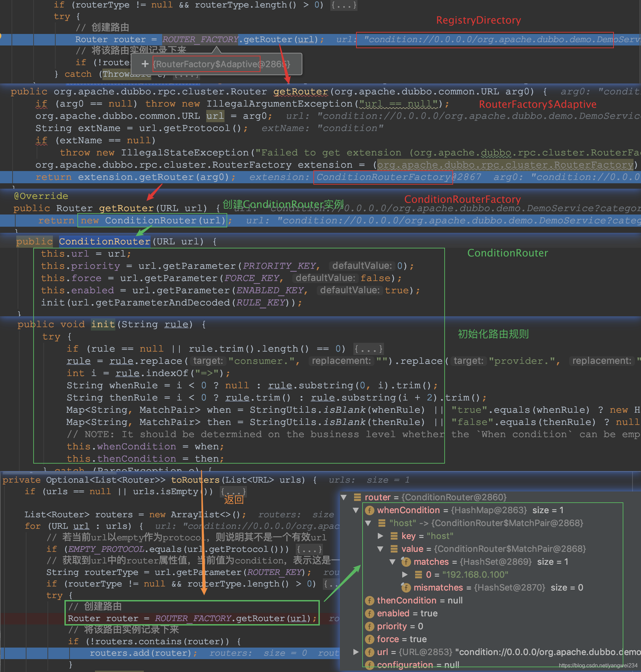Click the object icon beside 0 = "192.168.0.100"
The height and width of the screenshot is (672, 641).
418,575
